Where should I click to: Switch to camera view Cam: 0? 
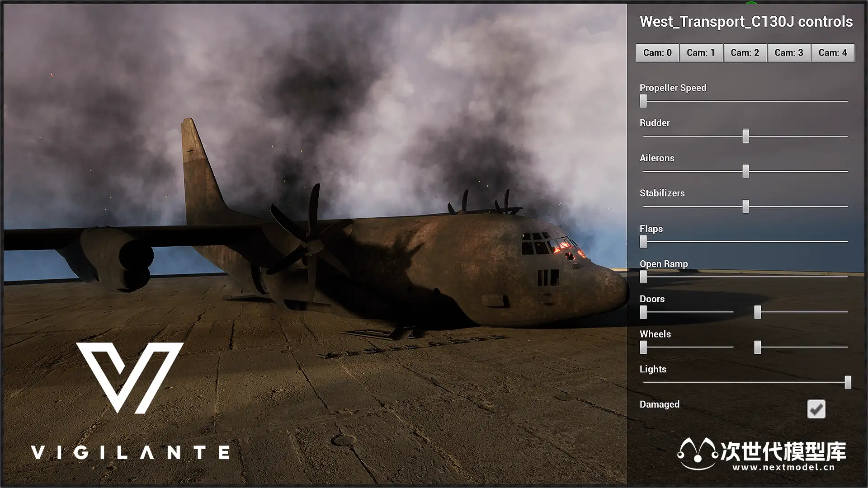tap(657, 53)
